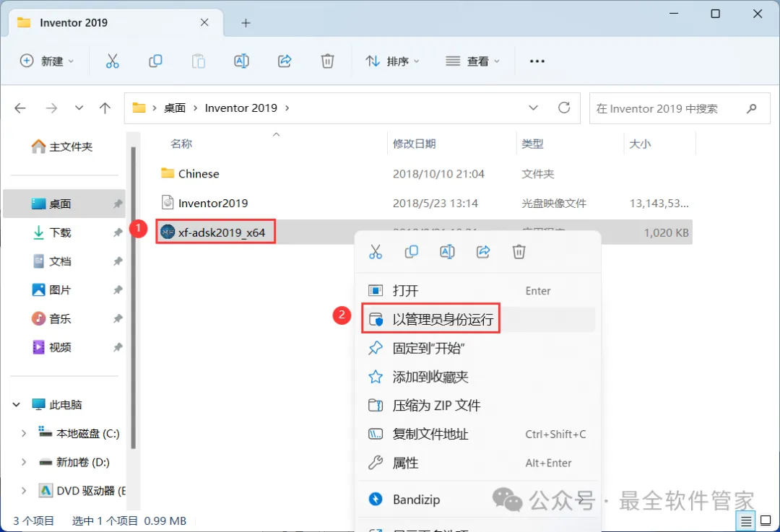Go up one folder level
The image size is (780, 532).
coord(105,108)
